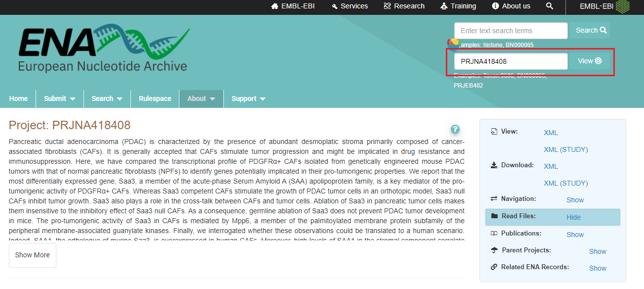Show the Publications section
Viewport: 644px width, 289px height.
[x=575, y=235]
